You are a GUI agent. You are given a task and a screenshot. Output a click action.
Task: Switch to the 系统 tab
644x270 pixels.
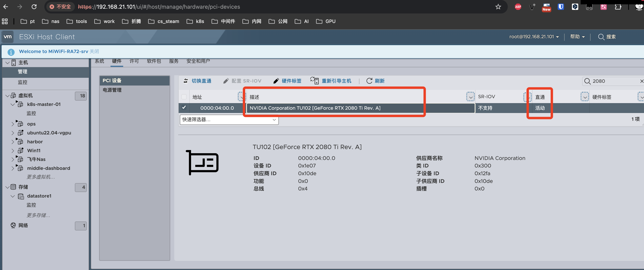pyautogui.click(x=99, y=61)
